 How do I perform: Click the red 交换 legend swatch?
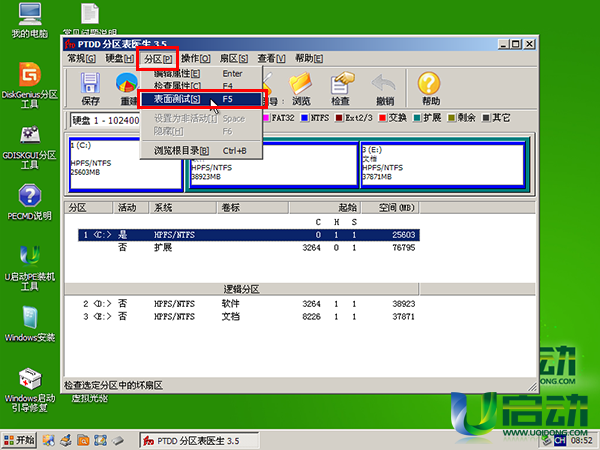pyautogui.click(x=382, y=118)
